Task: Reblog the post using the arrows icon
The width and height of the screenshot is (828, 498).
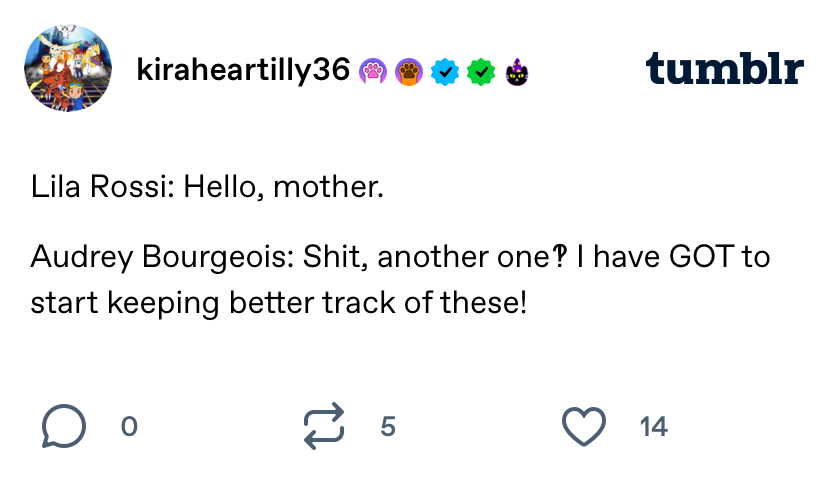Action: [x=324, y=426]
